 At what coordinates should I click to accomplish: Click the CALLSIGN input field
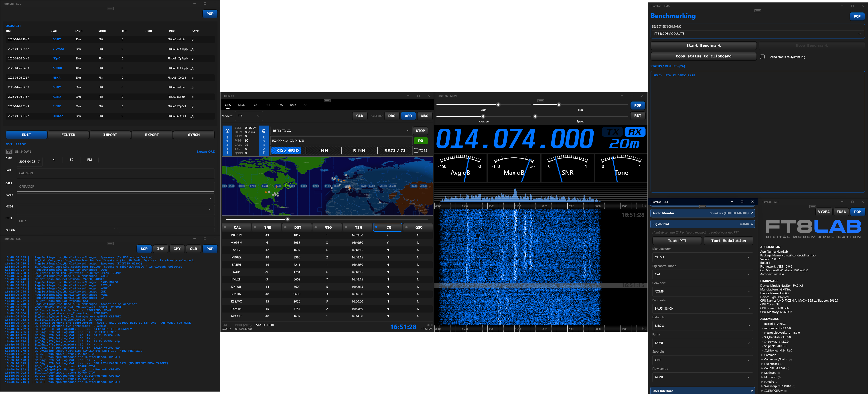pyautogui.click(x=116, y=173)
